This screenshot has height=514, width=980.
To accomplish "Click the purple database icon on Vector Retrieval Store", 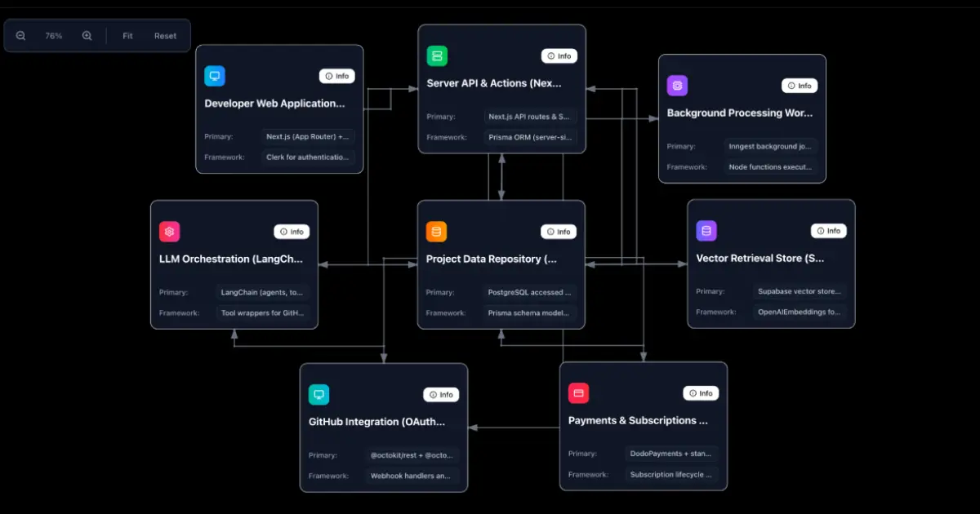I will point(706,231).
